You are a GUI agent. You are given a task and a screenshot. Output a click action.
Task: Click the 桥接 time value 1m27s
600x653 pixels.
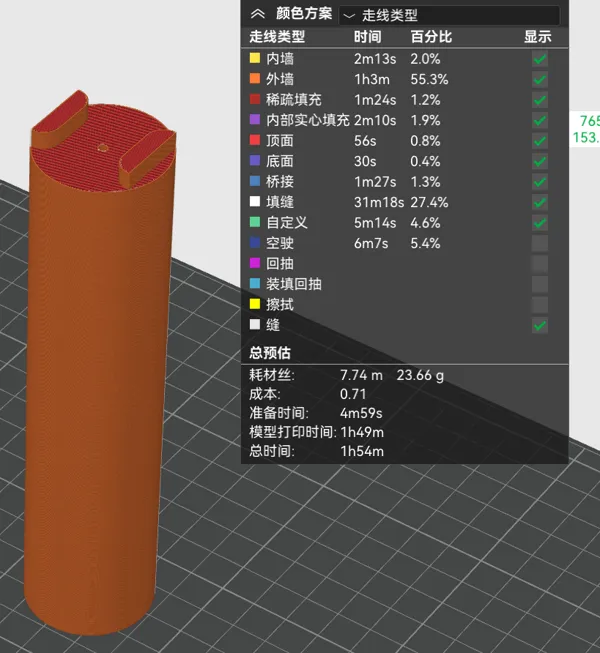[375, 182]
